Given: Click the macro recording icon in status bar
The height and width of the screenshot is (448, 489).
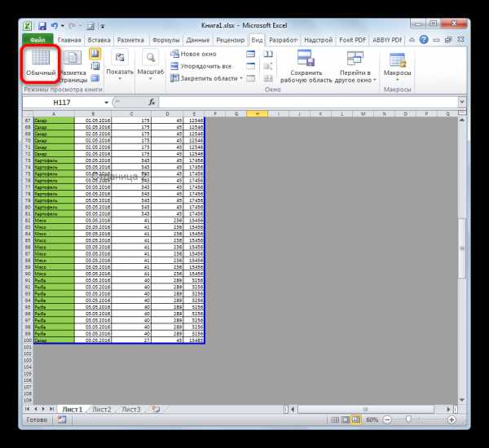Looking at the screenshot, I should [61, 420].
